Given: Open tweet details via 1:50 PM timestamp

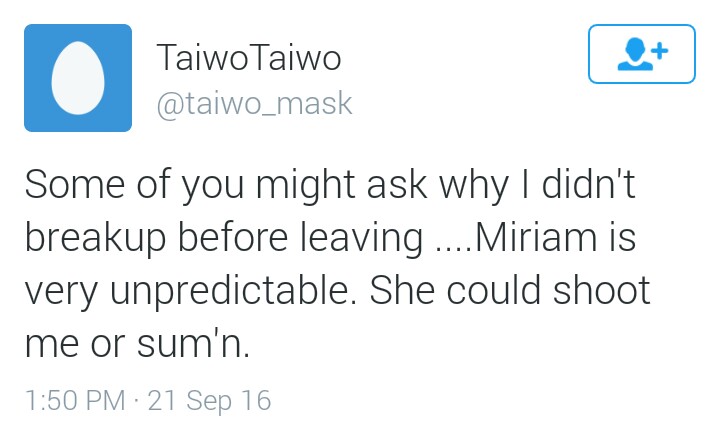Looking at the screenshot, I should 75,400.
